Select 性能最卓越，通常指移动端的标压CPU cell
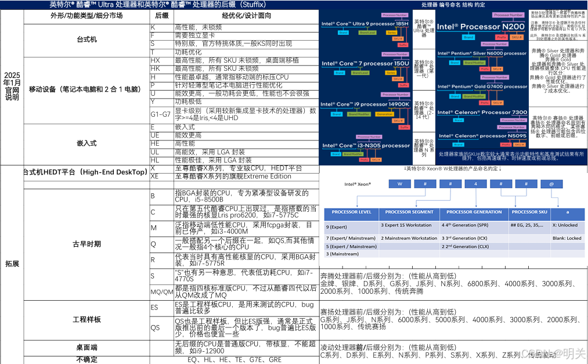 pos(246,77)
